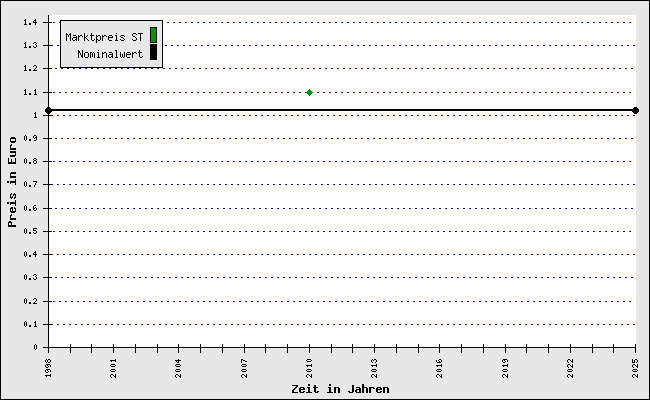
Task: Click the 2001 x-axis year label
Action: click(x=114, y=368)
